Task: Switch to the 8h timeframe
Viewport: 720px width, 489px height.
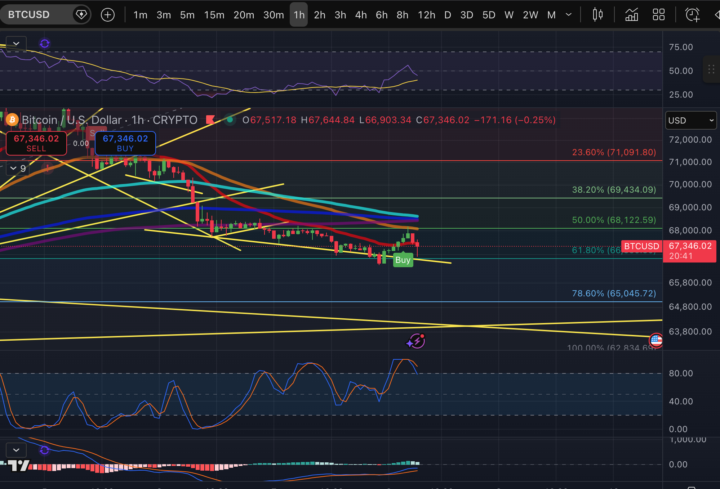Action: 402,15
